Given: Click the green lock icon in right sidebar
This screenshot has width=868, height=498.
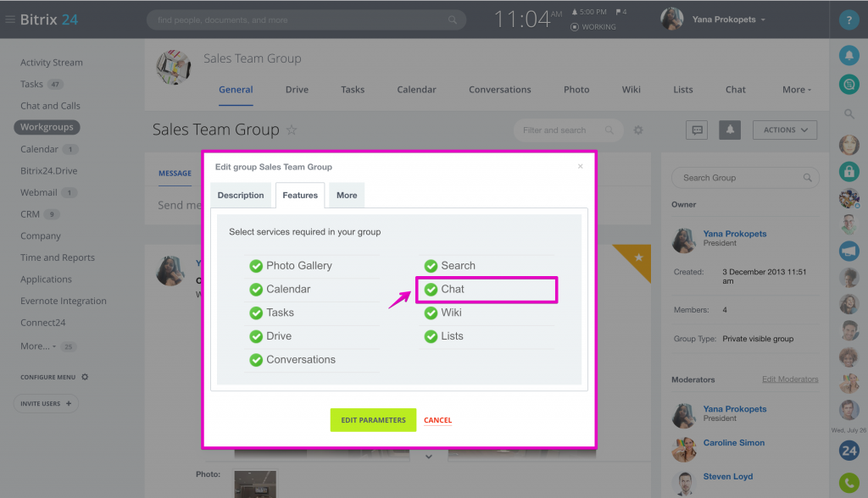Looking at the screenshot, I should click(849, 172).
